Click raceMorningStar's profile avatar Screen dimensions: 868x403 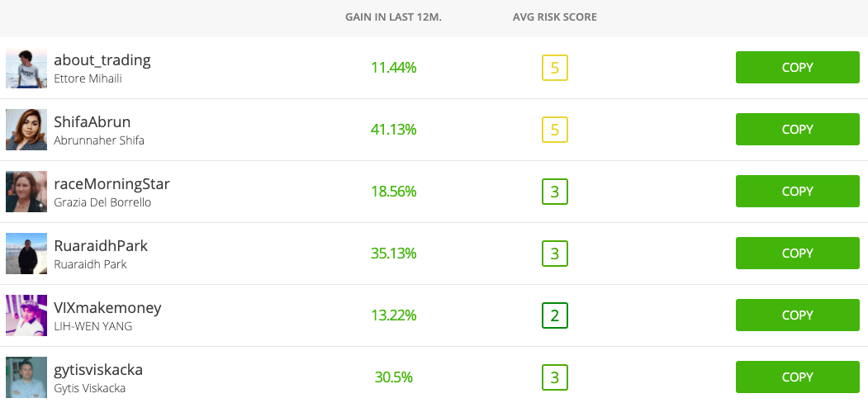pyautogui.click(x=26, y=192)
